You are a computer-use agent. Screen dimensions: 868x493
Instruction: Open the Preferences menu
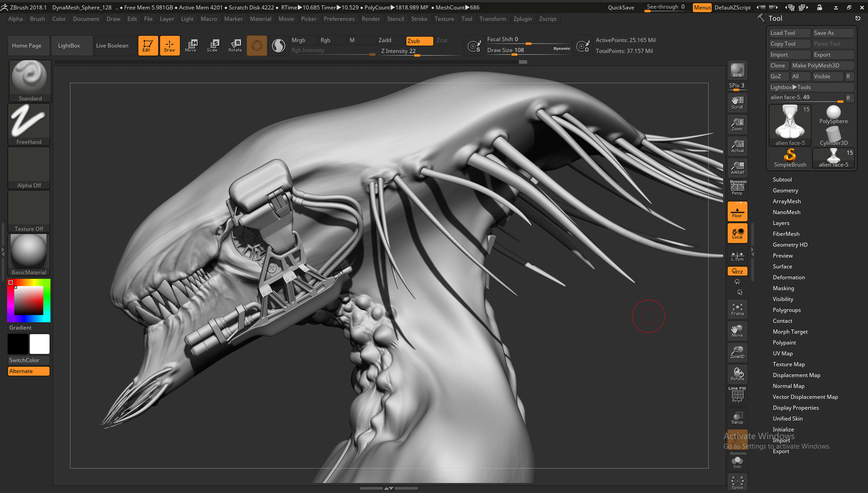pyautogui.click(x=339, y=19)
